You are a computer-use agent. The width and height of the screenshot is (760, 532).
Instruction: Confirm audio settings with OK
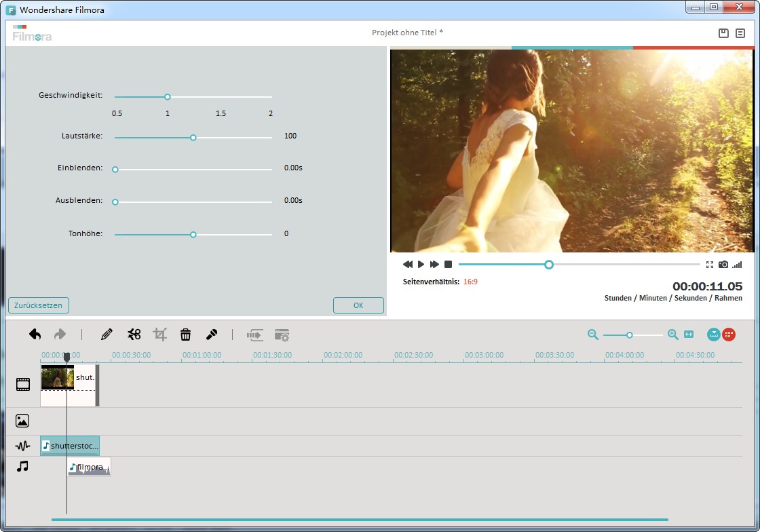358,305
